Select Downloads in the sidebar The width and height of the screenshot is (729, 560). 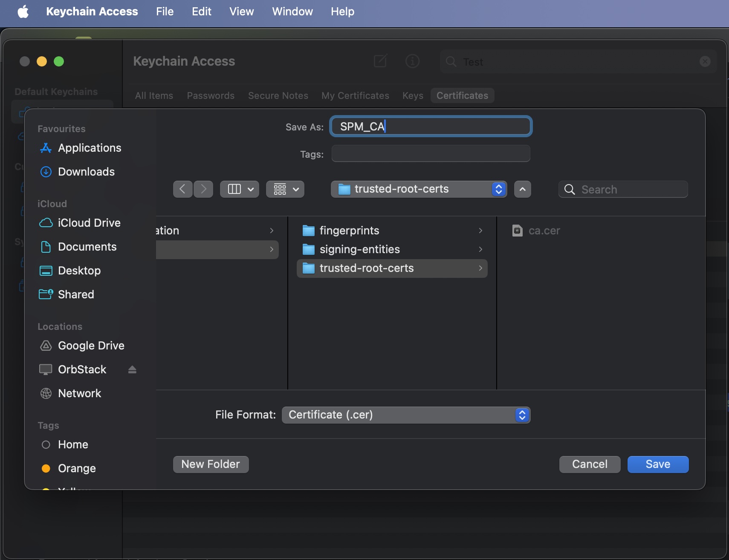tap(77, 172)
